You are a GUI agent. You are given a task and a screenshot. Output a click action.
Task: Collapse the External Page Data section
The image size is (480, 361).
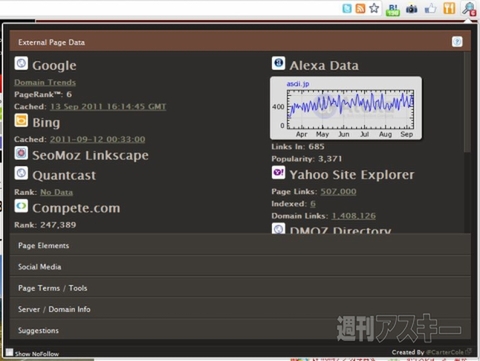click(x=240, y=42)
